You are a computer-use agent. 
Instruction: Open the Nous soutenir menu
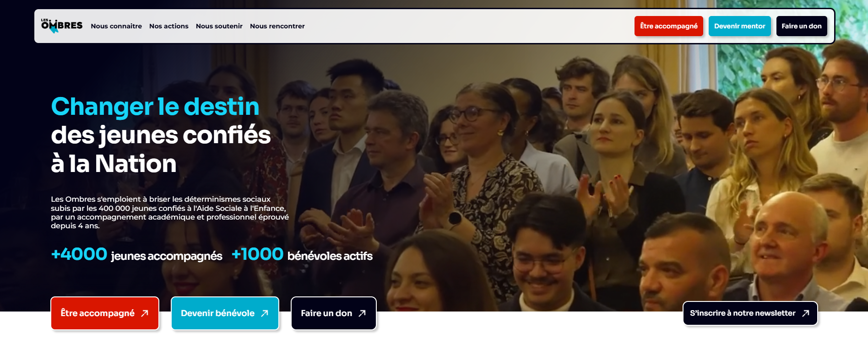click(x=219, y=26)
